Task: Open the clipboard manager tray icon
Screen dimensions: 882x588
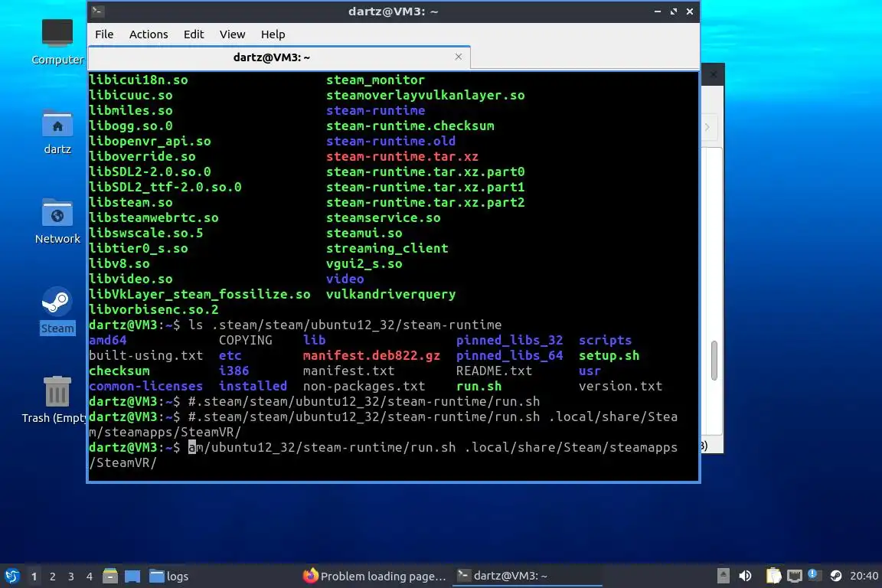Action: [774, 576]
